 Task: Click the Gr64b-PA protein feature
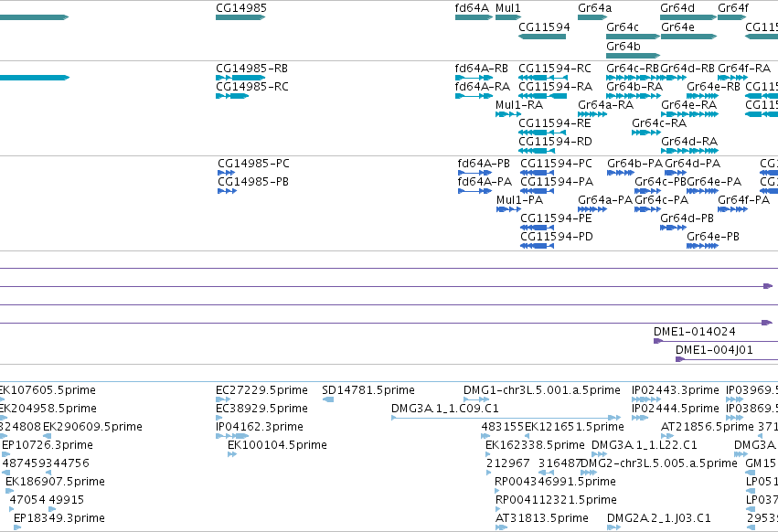click(621, 173)
